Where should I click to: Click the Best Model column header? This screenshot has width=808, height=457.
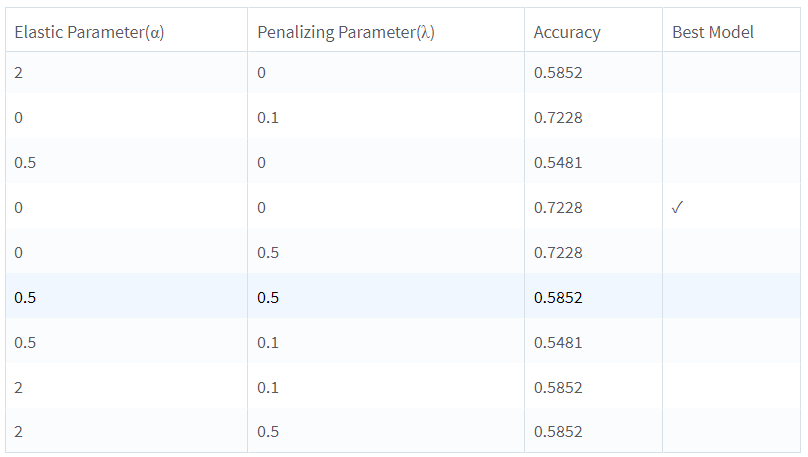pyautogui.click(x=712, y=32)
